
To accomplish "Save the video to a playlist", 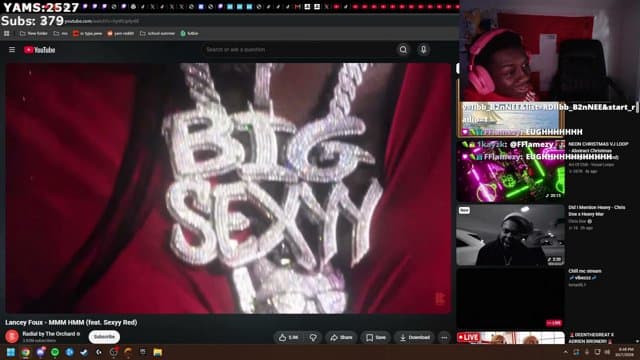I will pos(376,338).
